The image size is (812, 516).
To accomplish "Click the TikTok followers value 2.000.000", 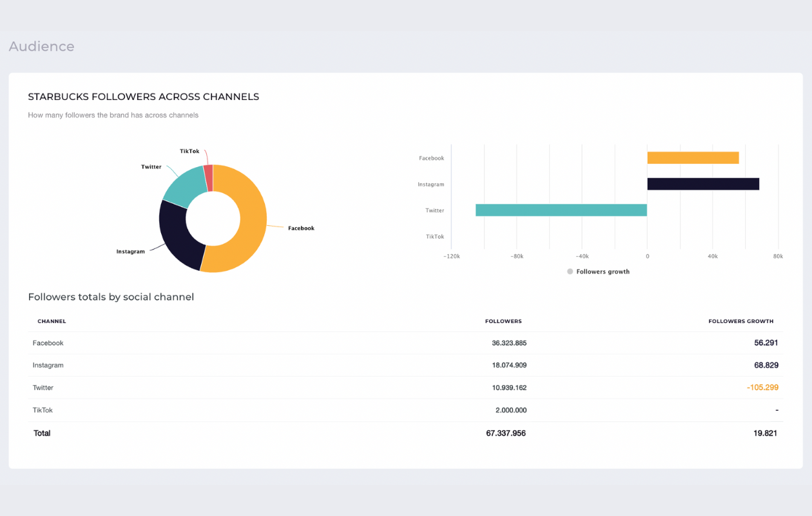I will coord(512,410).
